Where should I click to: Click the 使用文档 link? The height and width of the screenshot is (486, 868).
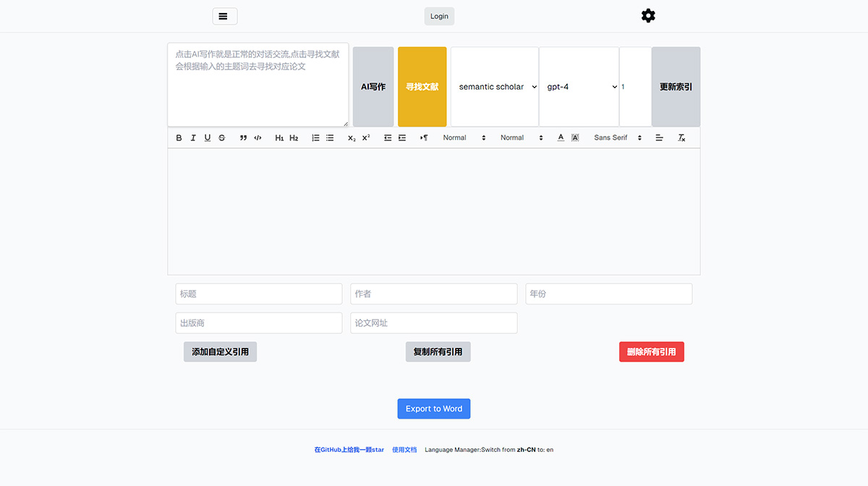point(404,449)
